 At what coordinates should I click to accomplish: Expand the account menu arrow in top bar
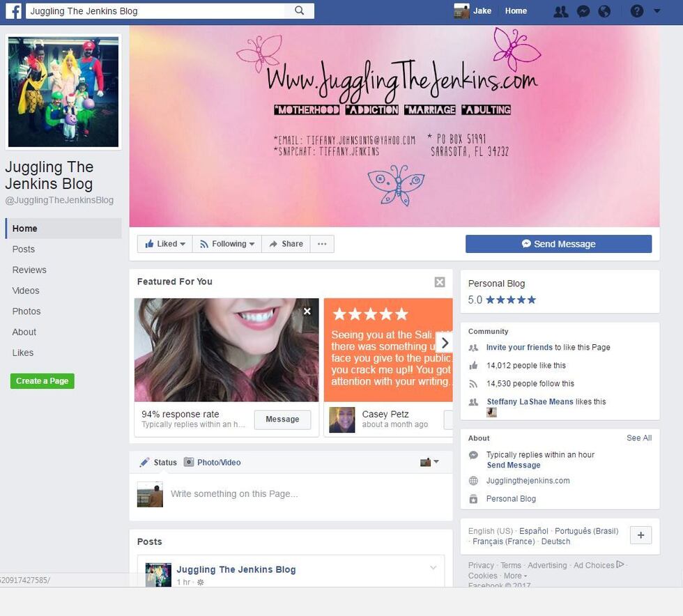tap(657, 11)
